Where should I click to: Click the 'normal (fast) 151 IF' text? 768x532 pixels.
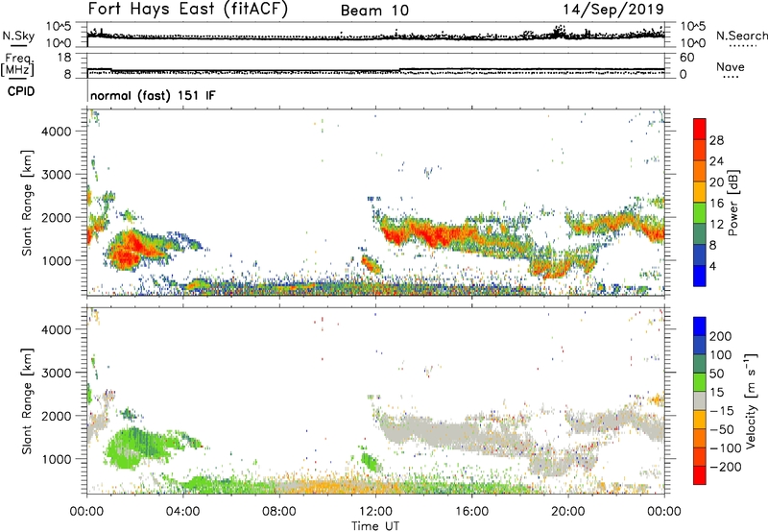(153, 95)
